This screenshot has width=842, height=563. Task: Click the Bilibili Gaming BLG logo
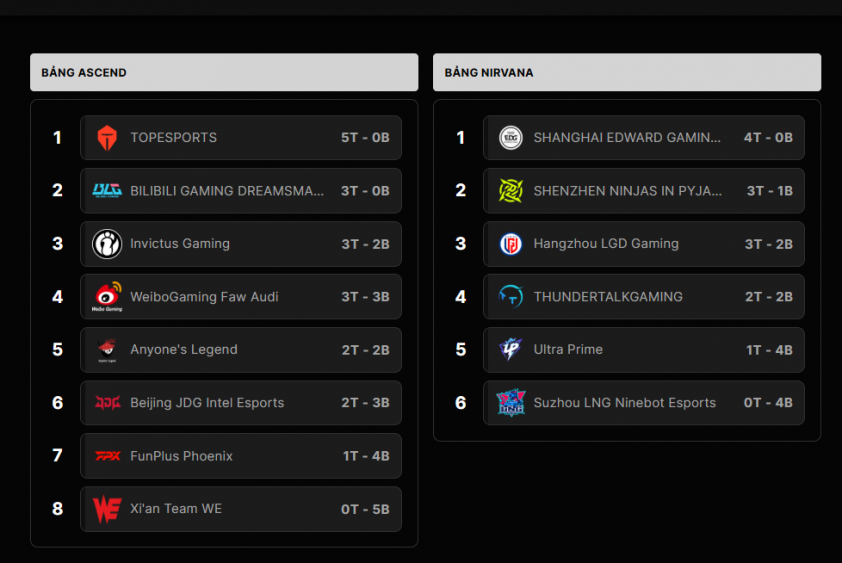click(107, 191)
